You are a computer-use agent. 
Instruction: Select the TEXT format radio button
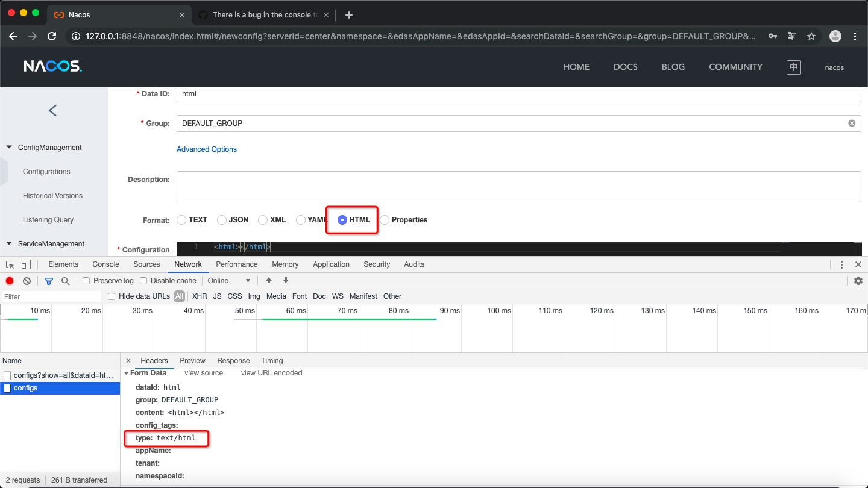point(181,220)
